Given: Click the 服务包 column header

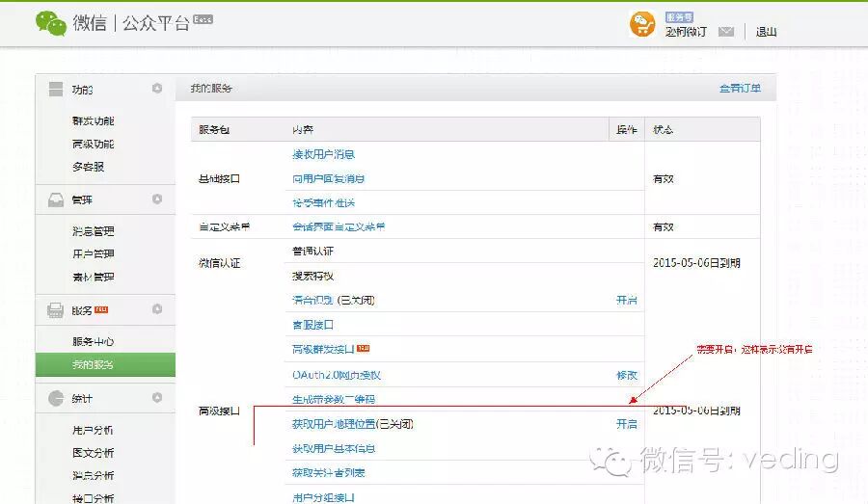Looking at the screenshot, I should [214, 129].
